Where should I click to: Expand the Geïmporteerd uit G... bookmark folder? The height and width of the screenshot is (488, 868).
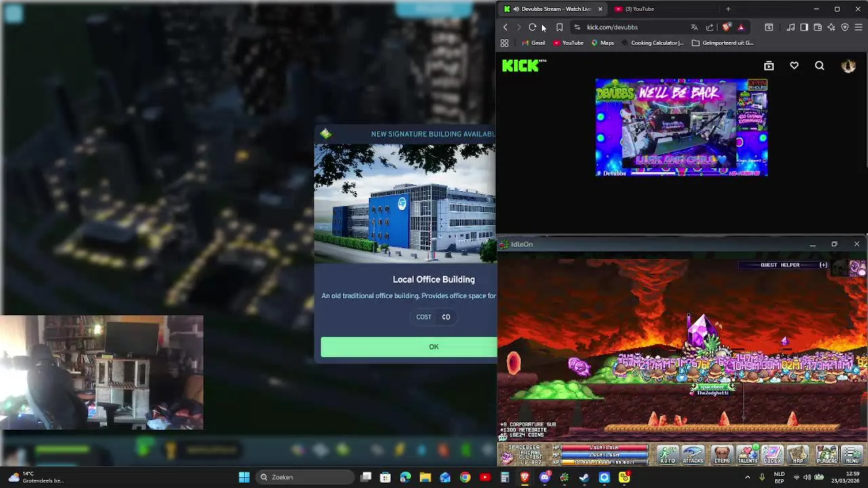pos(722,43)
